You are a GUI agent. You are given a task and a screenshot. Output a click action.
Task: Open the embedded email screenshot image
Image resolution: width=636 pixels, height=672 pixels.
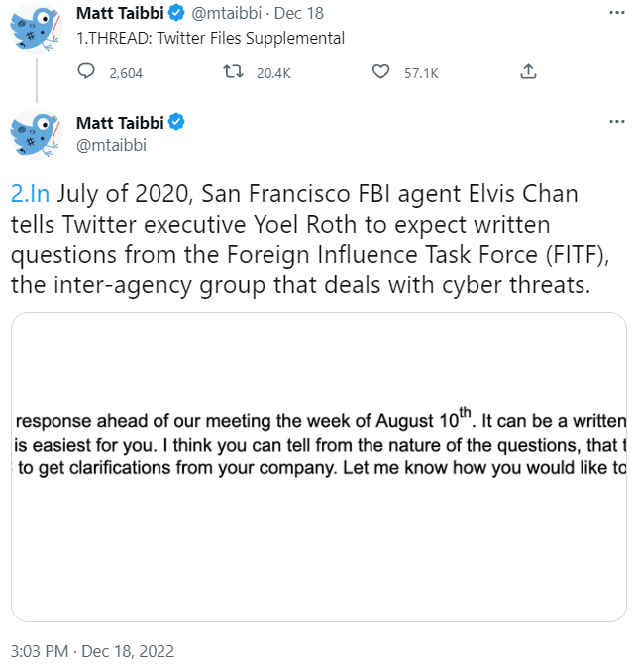click(318, 467)
